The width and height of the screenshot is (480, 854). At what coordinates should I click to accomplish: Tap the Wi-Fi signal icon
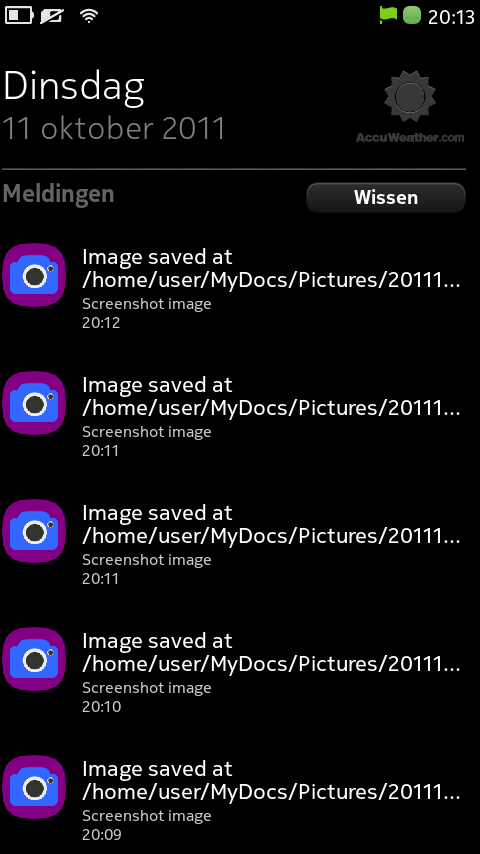[89, 16]
